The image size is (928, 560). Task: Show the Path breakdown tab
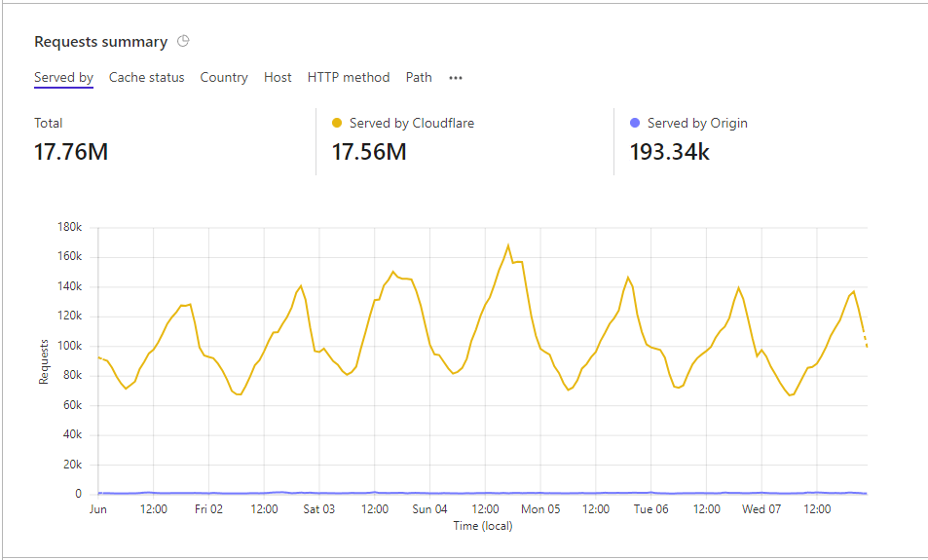pyautogui.click(x=419, y=78)
